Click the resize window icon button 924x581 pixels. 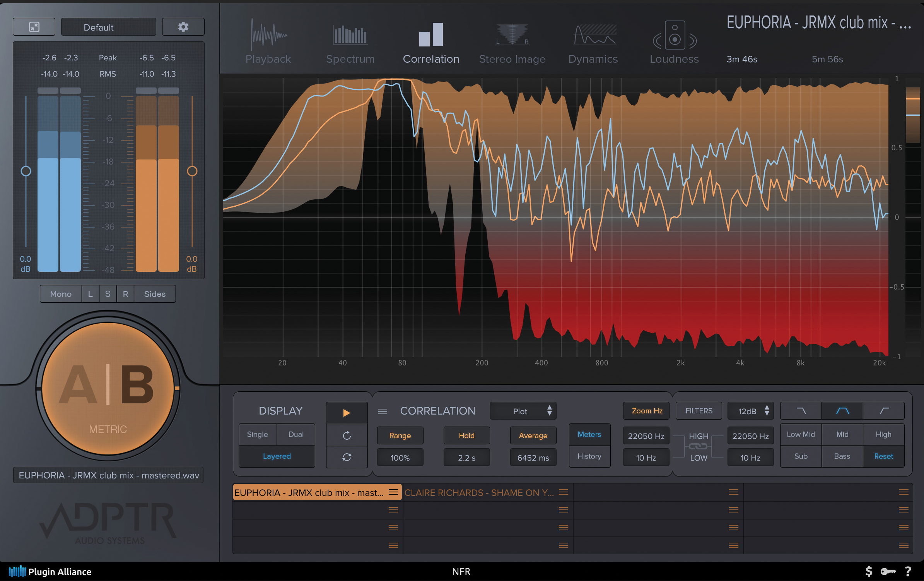[x=34, y=27]
